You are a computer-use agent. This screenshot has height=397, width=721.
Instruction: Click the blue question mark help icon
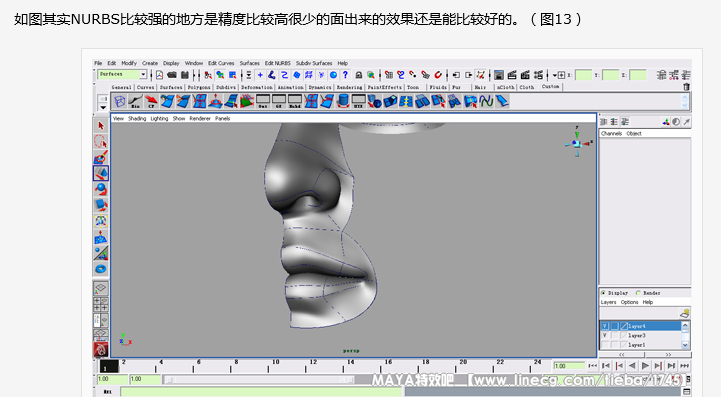click(345, 75)
